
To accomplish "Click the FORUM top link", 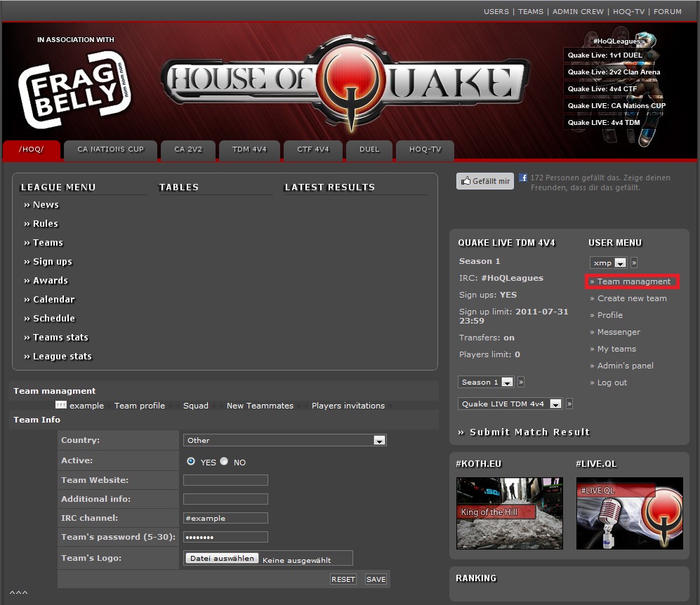I will 668,12.
